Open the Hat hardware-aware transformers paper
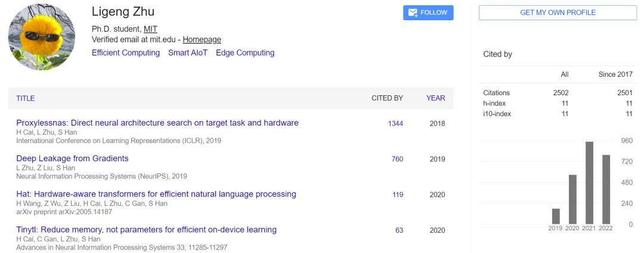The image size is (644, 253). 156,194
